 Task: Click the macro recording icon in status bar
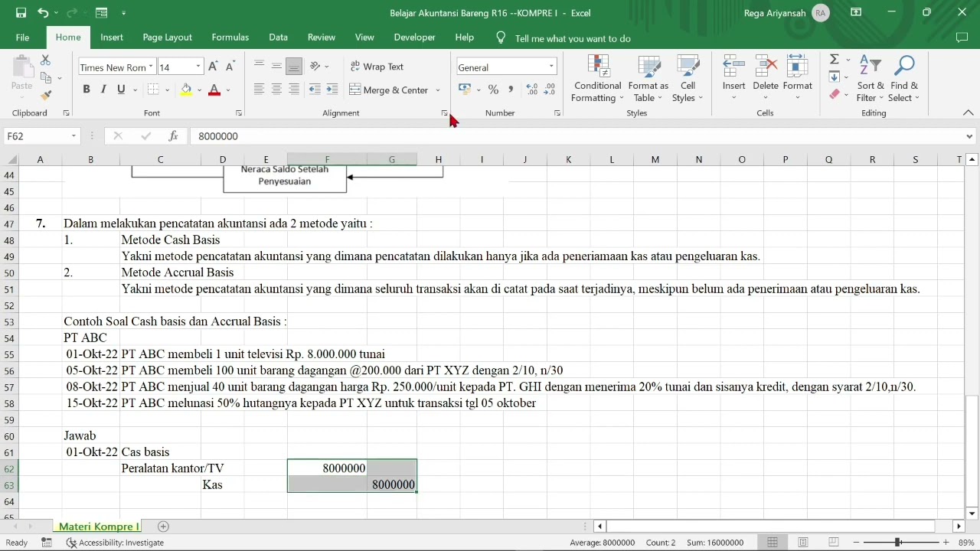(47, 543)
